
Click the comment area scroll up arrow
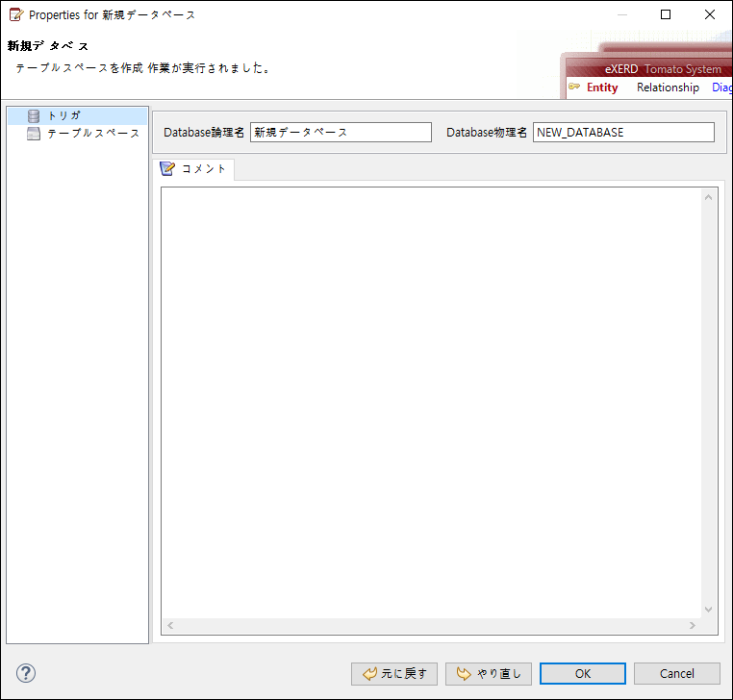[709, 198]
